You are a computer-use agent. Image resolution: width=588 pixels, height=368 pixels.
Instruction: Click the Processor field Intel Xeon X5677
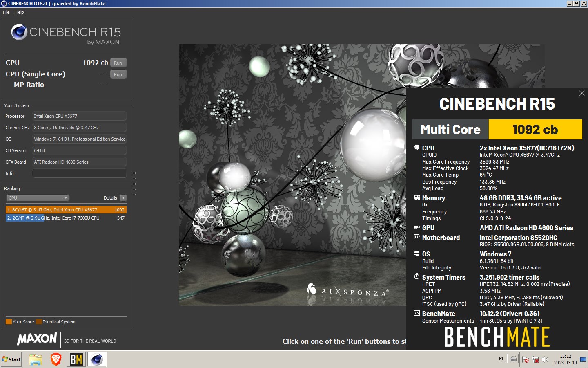[79, 116]
